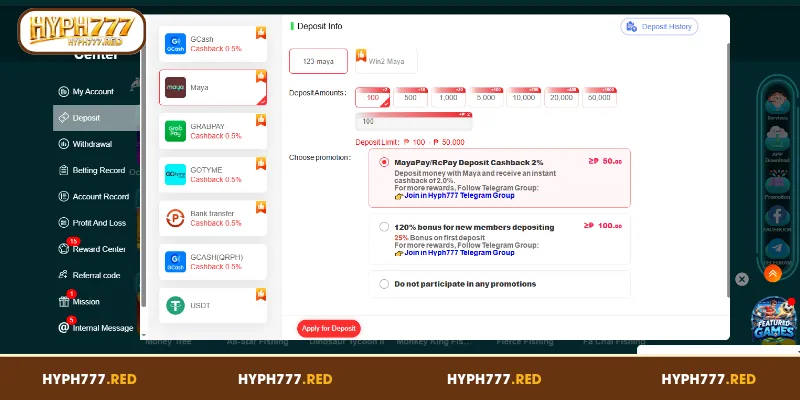Open the Services icon in right panel

(x=777, y=106)
